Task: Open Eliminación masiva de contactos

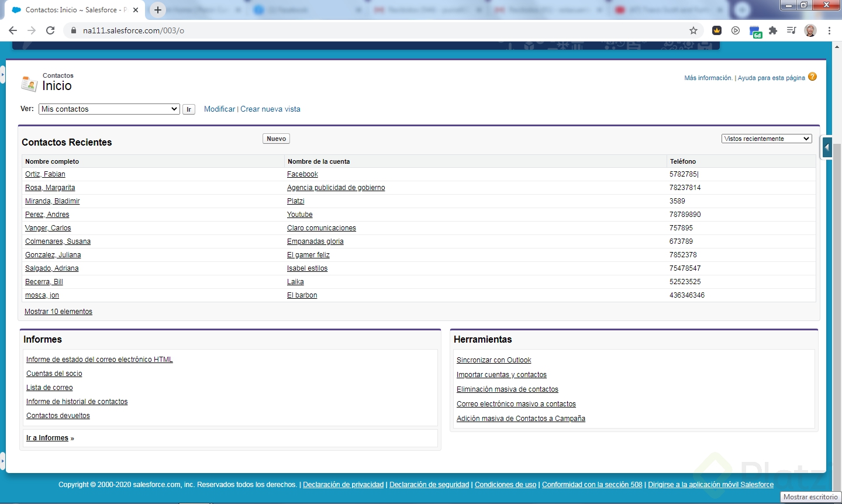Action: click(508, 389)
